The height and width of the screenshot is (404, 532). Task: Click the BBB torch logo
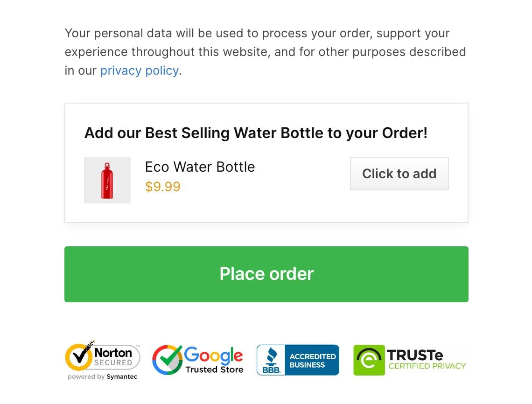coord(271,360)
